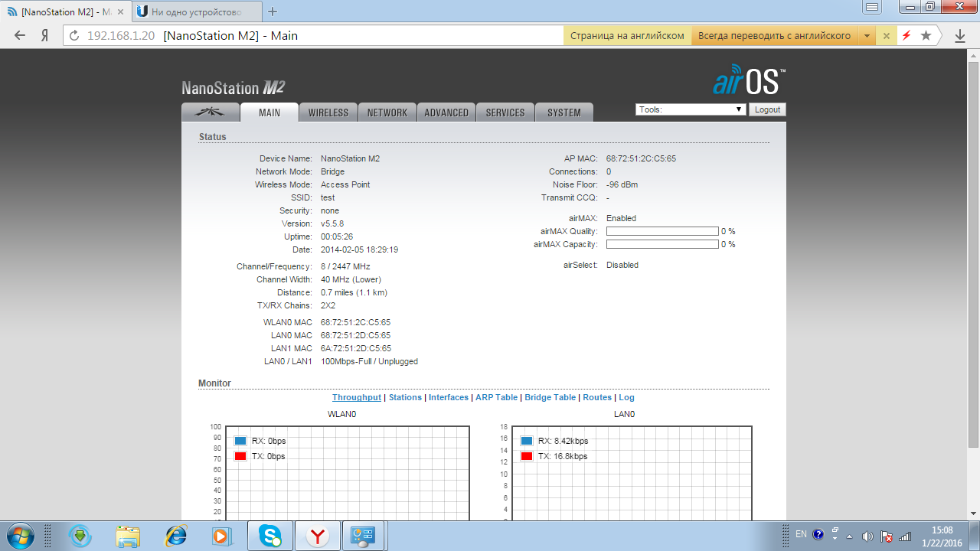Go to the SERVICES tab

tap(505, 112)
